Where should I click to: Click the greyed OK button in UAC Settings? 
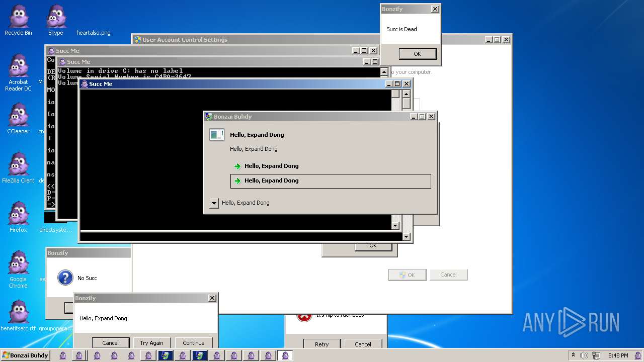[408, 275]
